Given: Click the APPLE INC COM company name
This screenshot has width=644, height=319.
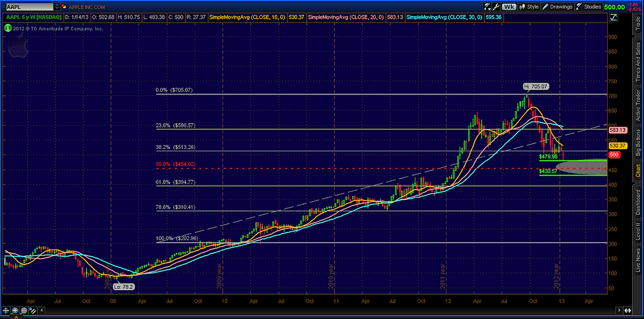Looking at the screenshot, I should click(x=85, y=7).
